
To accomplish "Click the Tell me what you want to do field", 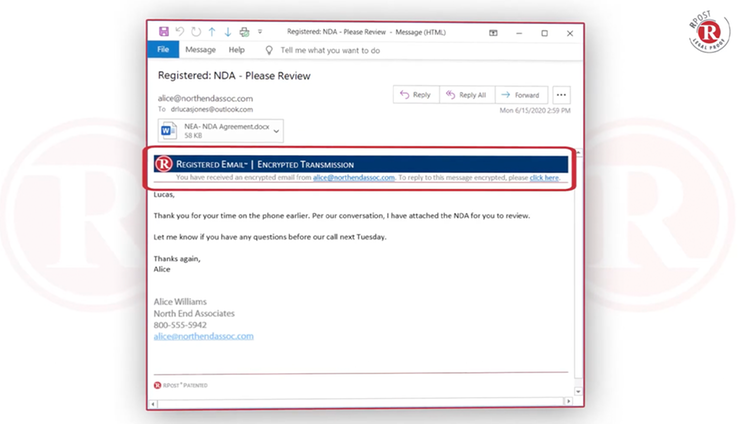I will pyautogui.click(x=330, y=50).
